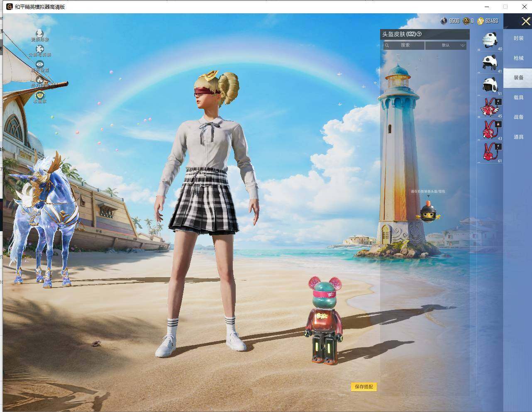
Task: Click the silver coin 9500 currency icon
Action: 444,21
